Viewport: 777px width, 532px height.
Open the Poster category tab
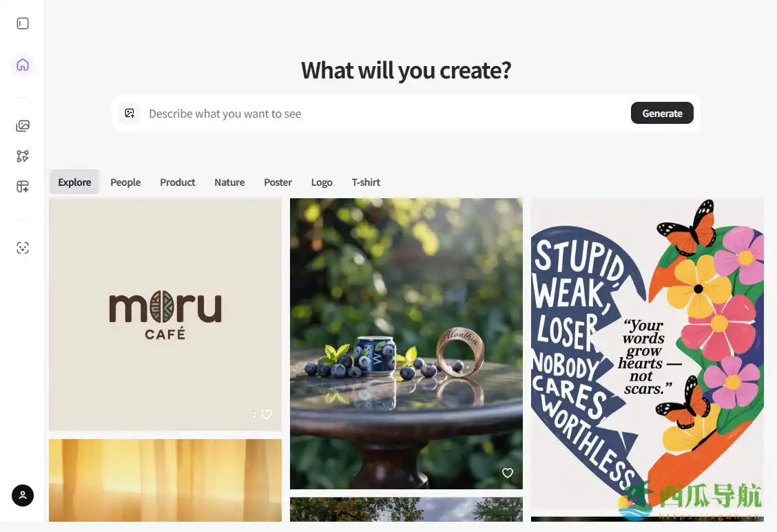coord(278,182)
